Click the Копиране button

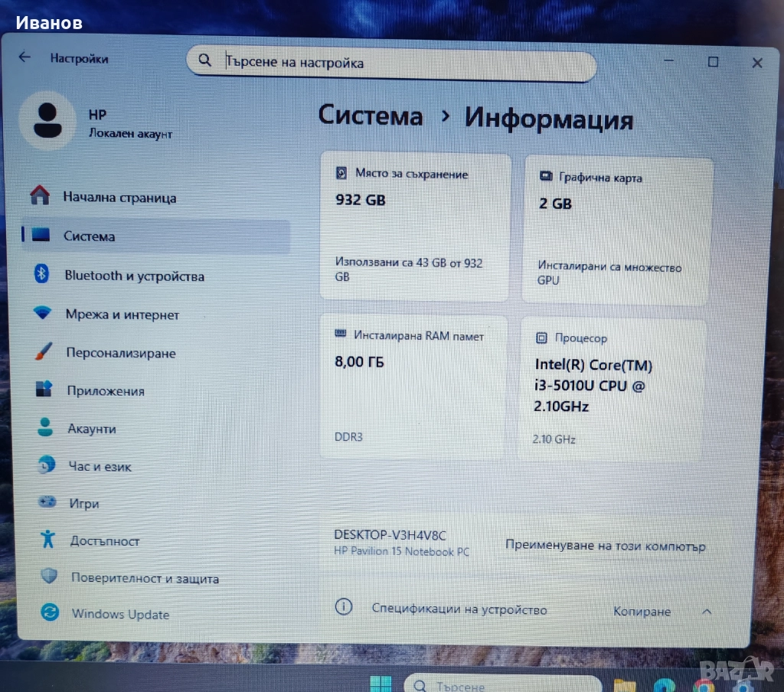point(642,611)
